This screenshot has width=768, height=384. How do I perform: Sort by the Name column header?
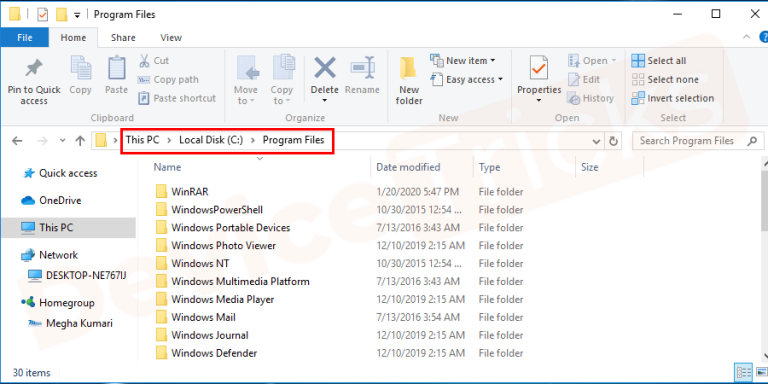(167, 167)
